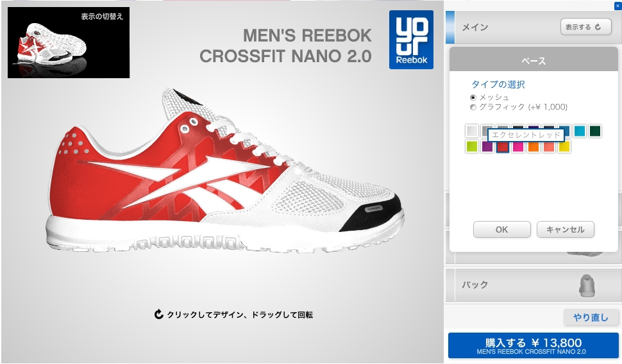Screen dimensions: 622x364
Task: Open the バック section with the heel icon
Action: coord(531,285)
